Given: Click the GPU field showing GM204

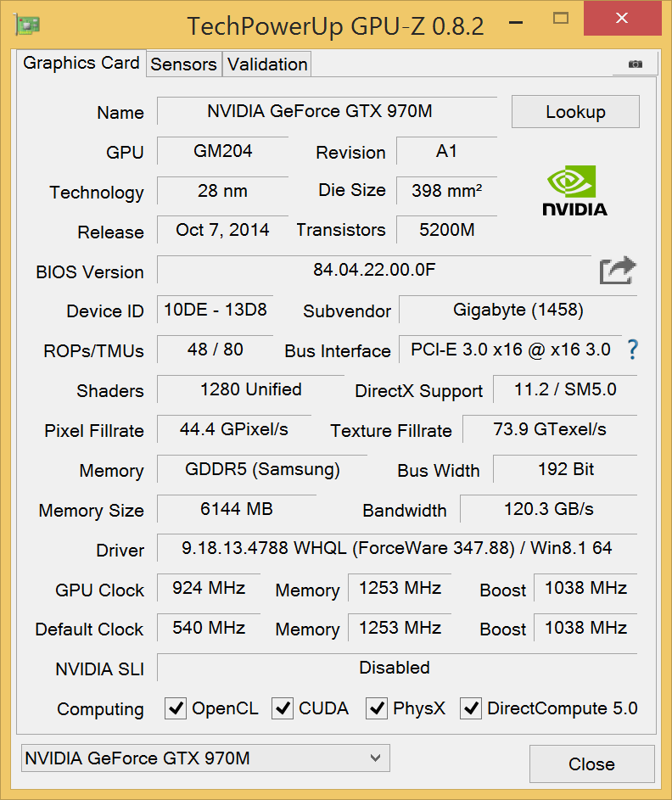Looking at the screenshot, I should pyautogui.click(x=222, y=151).
